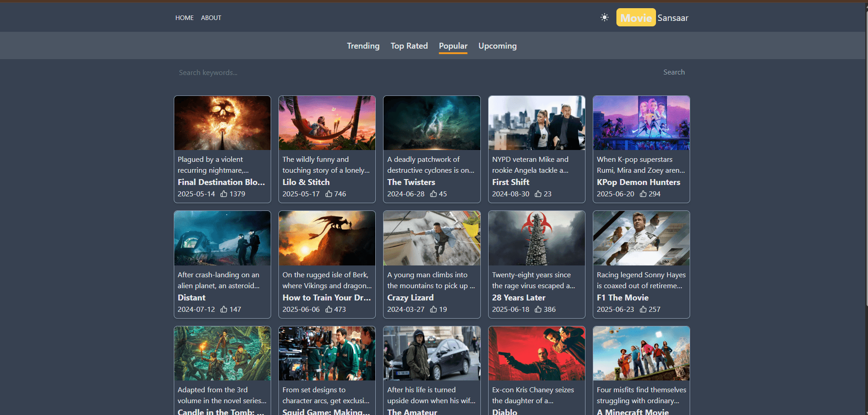Screen dimensions: 868x415
Task: Click the thumbs-up icon on Distant card
Action: (224, 309)
